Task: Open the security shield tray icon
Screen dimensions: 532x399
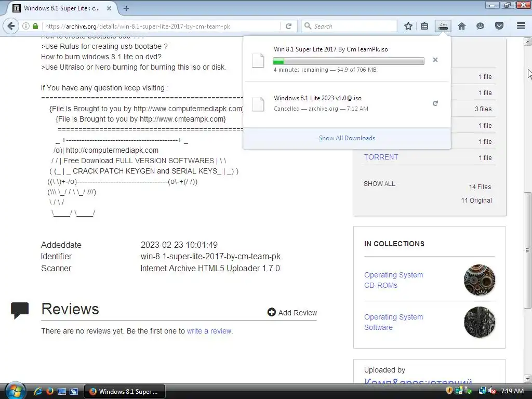Action: [x=449, y=391]
